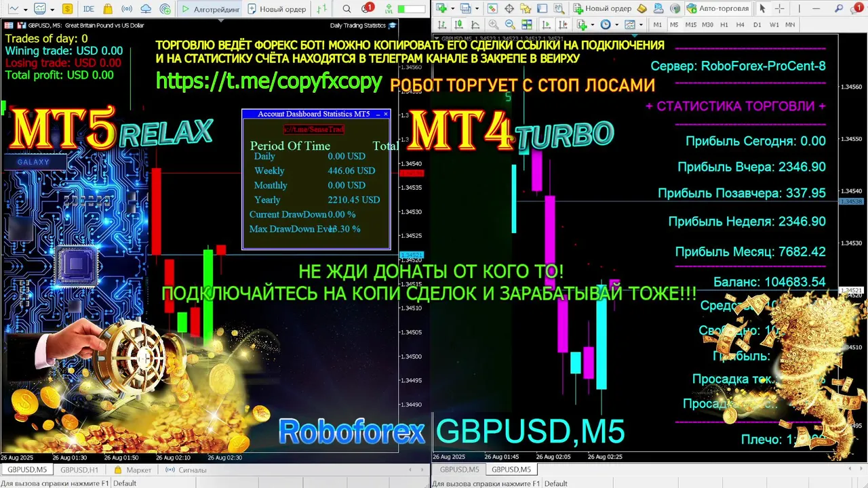The width and height of the screenshot is (868, 488).
Task: Click MT5 signal subscription plus icon
Action: coord(165,9)
